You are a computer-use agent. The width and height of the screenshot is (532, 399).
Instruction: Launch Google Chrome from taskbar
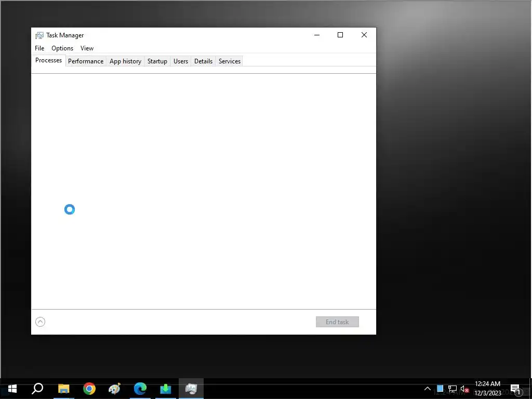[89, 389]
